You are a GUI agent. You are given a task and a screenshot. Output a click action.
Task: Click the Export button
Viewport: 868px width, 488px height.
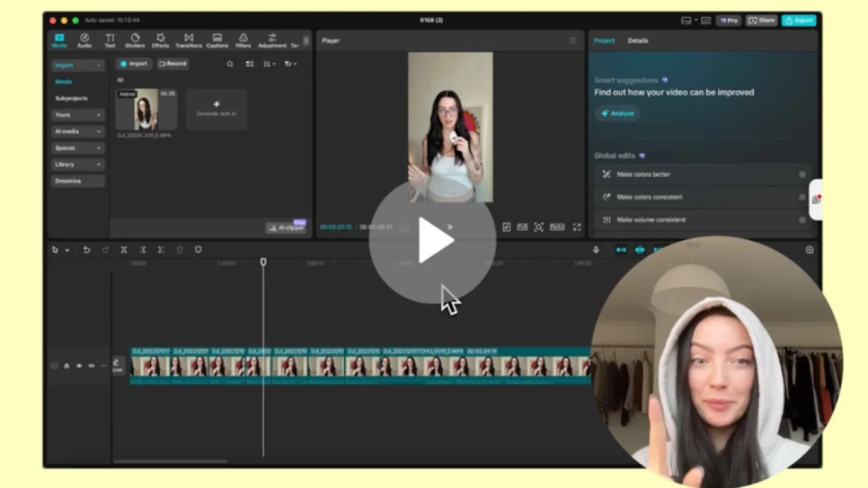tap(799, 20)
